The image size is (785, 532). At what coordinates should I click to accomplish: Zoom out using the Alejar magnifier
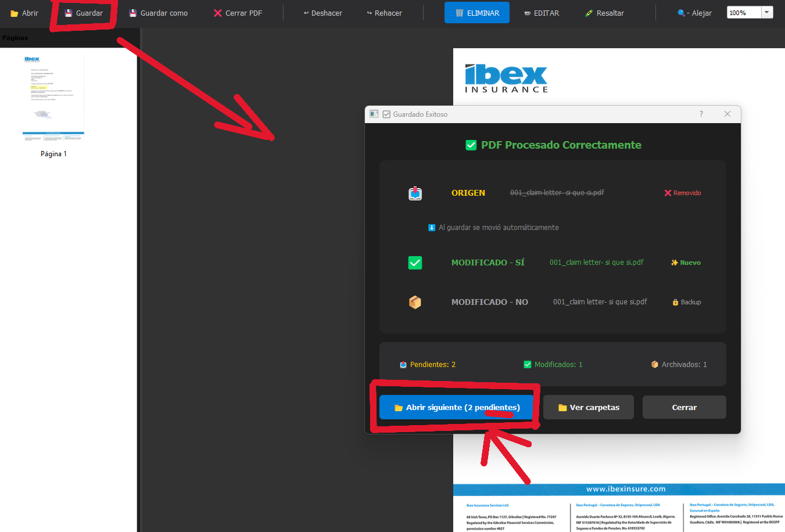coord(694,13)
